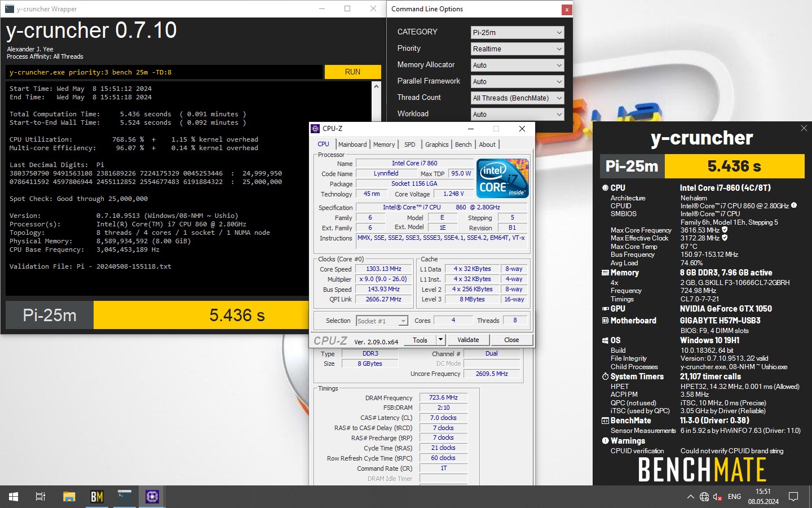Image resolution: width=812 pixels, height=508 pixels.
Task: Switch to the Memory tab in CPU-Z
Action: pyautogui.click(x=384, y=144)
